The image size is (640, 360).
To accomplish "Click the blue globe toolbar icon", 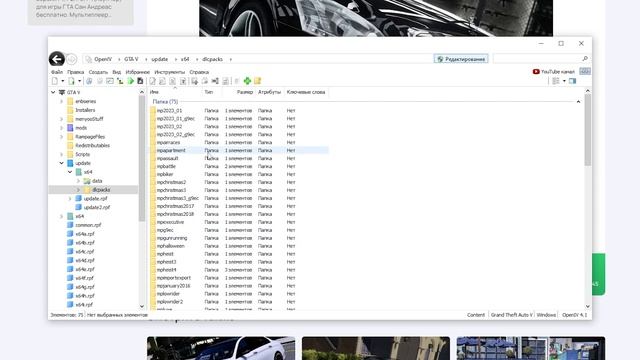I will point(89,81).
